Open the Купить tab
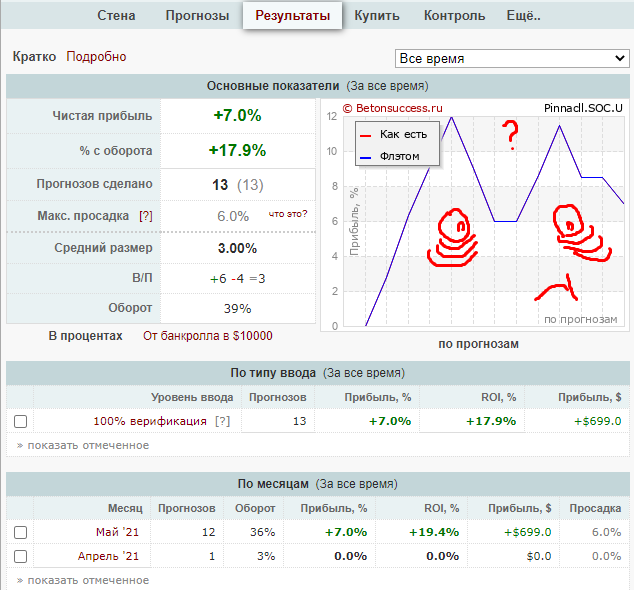The height and width of the screenshot is (590, 634). coord(377,16)
